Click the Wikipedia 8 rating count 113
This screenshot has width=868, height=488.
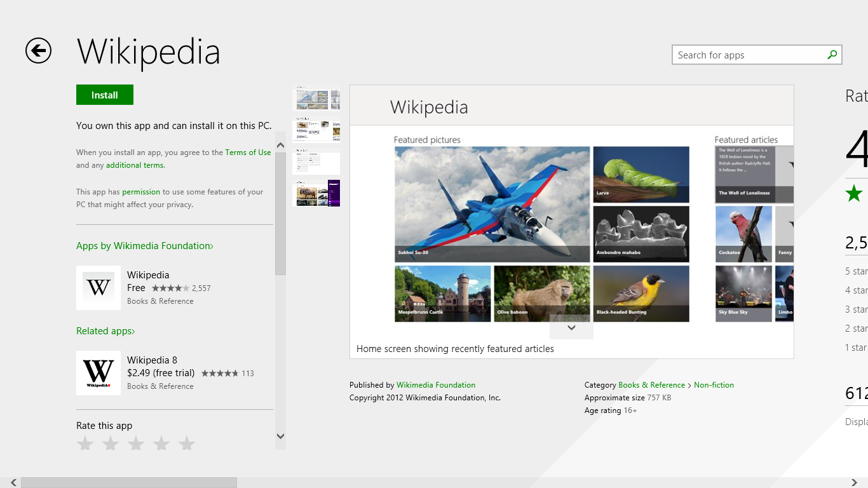coord(248,374)
